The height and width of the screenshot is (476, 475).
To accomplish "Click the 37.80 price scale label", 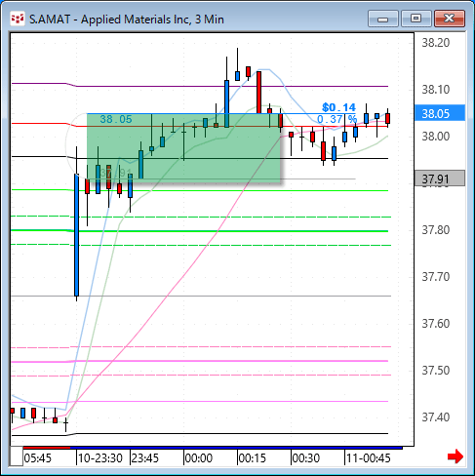I will tap(436, 230).
